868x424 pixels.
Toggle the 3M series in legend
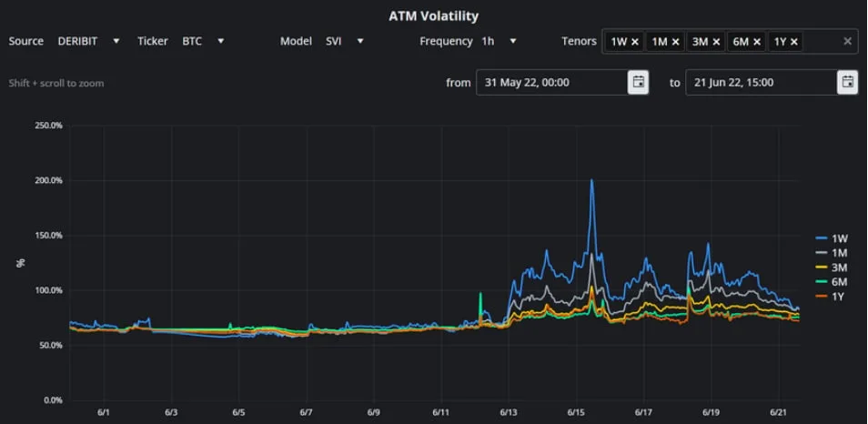[x=832, y=268]
